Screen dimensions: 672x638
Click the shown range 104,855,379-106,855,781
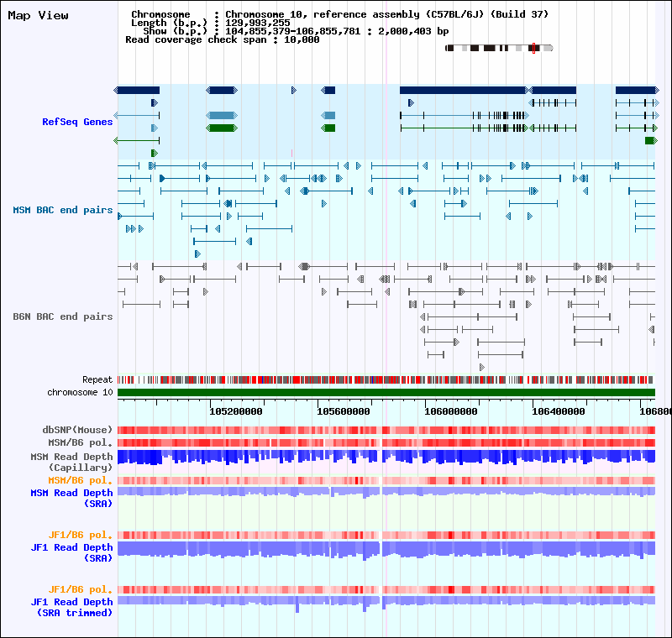coord(292,31)
